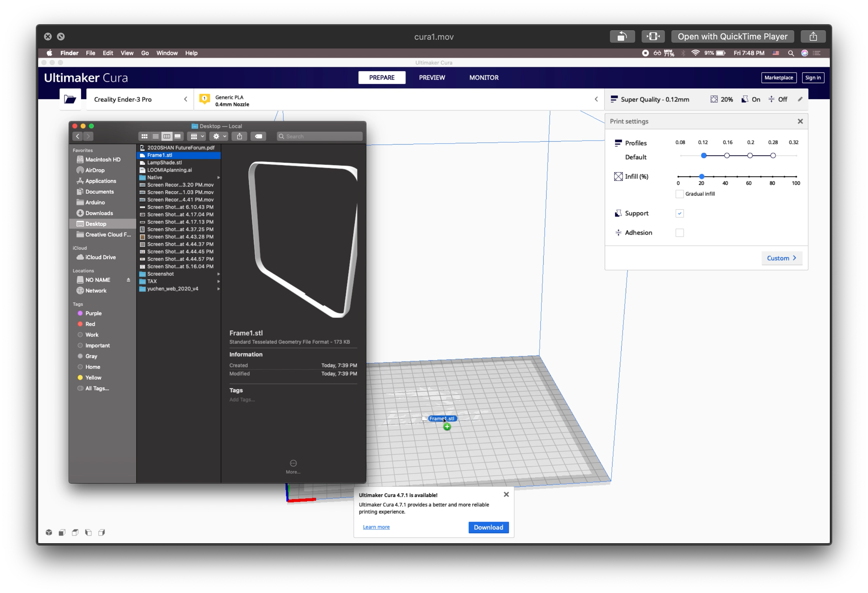Toggle the Gradual infill checkbox
Image resolution: width=868 pixels, height=593 pixels.
pos(679,194)
